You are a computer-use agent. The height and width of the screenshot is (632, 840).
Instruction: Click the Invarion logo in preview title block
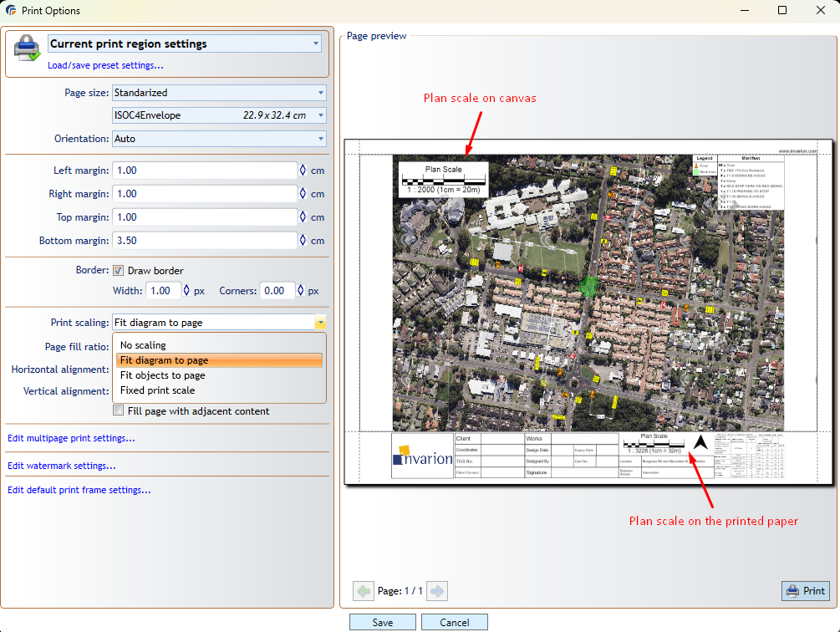tap(423, 456)
